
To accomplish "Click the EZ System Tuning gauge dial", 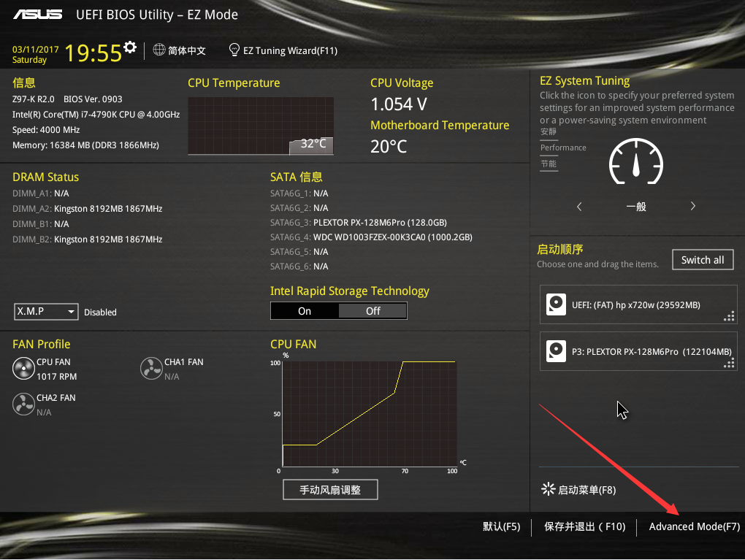I will 635,161.
